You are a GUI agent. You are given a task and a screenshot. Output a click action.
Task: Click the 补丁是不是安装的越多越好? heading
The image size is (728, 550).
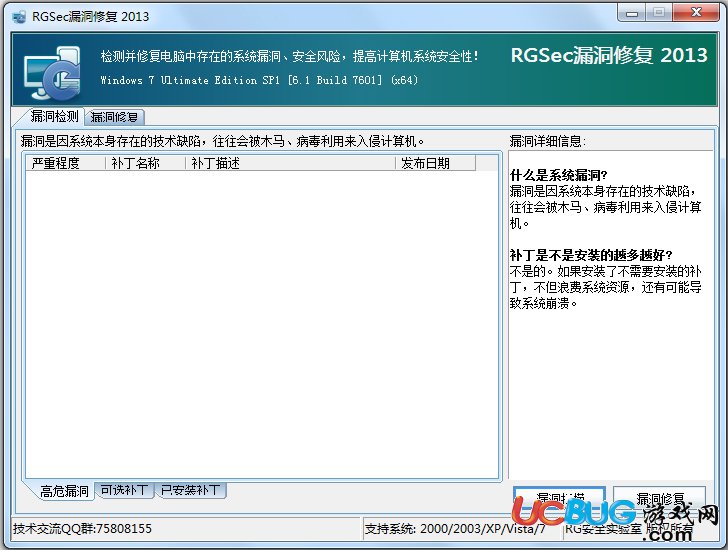591,255
